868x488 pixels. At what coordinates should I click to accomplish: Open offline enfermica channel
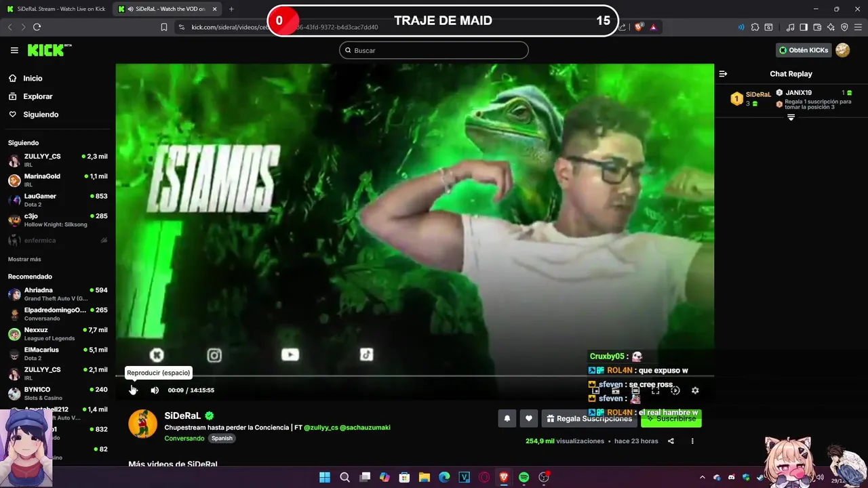click(x=58, y=240)
